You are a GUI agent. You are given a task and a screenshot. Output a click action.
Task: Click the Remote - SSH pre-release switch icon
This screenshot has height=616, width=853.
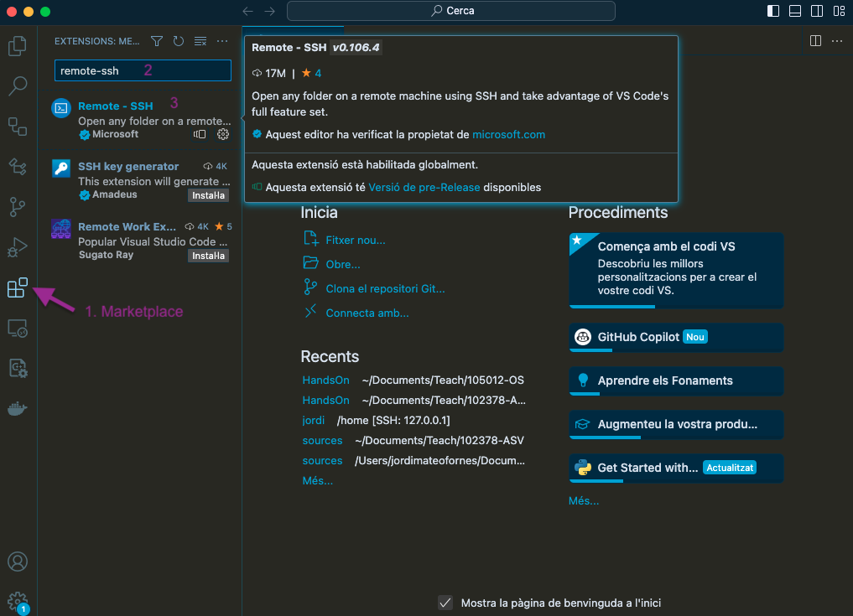coord(200,134)
